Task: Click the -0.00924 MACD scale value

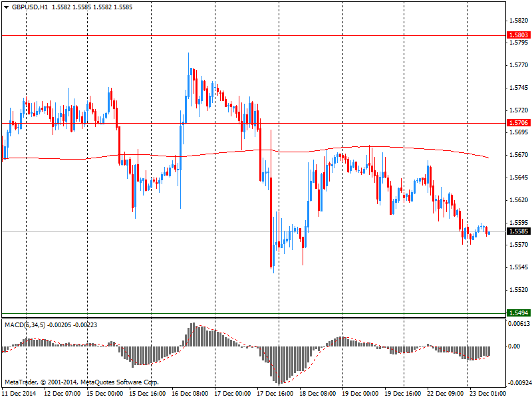Action: pyautogui.click(x=519, y=383)
